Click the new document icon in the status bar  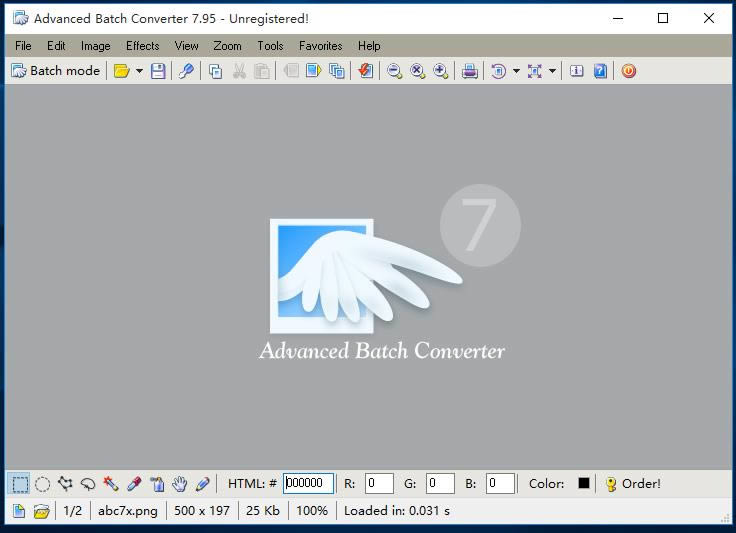click(x=19, y=511)
